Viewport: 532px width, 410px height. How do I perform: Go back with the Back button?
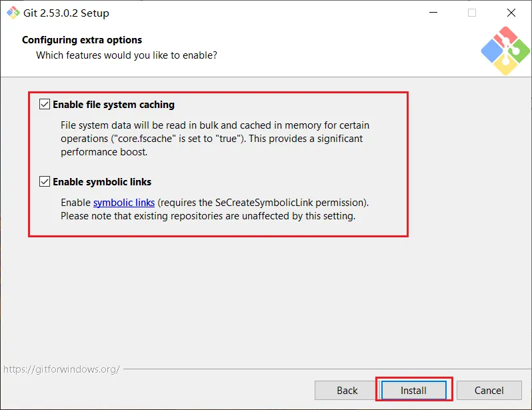click(x=347, y=390)
